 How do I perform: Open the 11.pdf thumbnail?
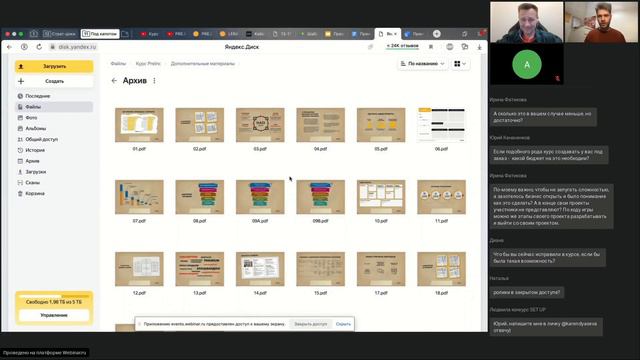[441, 197]
